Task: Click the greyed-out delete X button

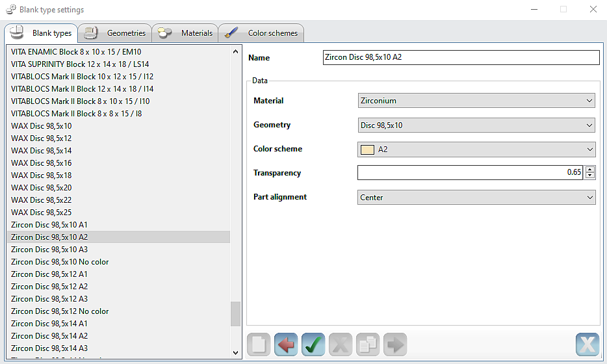Action: pyautogui.click(x=341, y=344)
